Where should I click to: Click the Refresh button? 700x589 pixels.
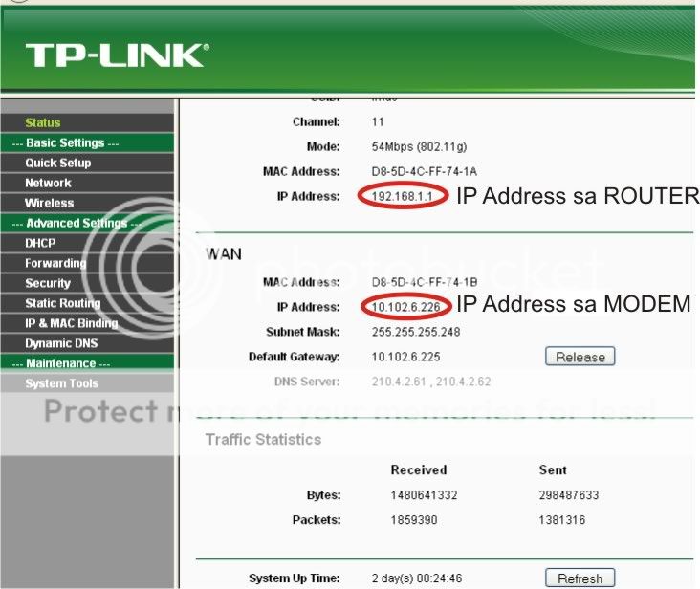point(580,578)
